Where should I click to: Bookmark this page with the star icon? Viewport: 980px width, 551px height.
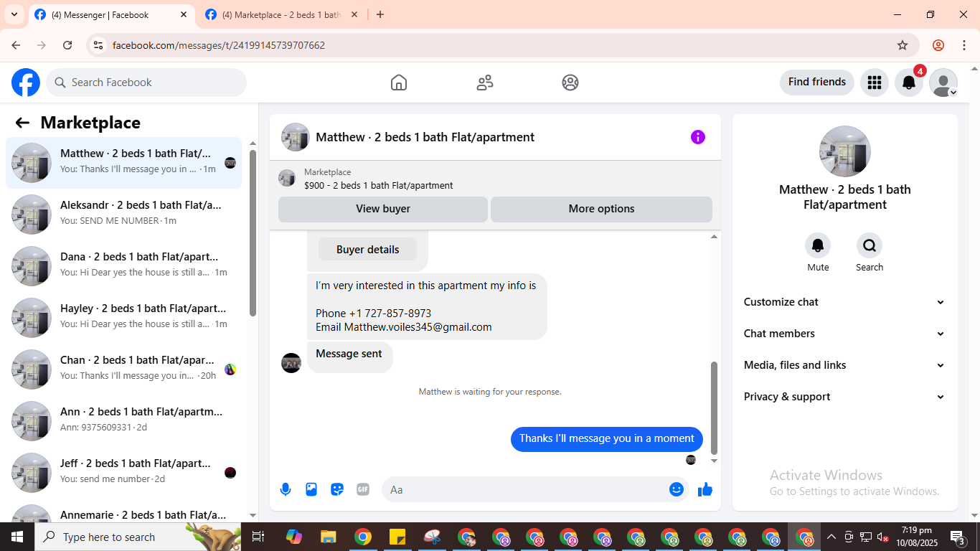903,45
